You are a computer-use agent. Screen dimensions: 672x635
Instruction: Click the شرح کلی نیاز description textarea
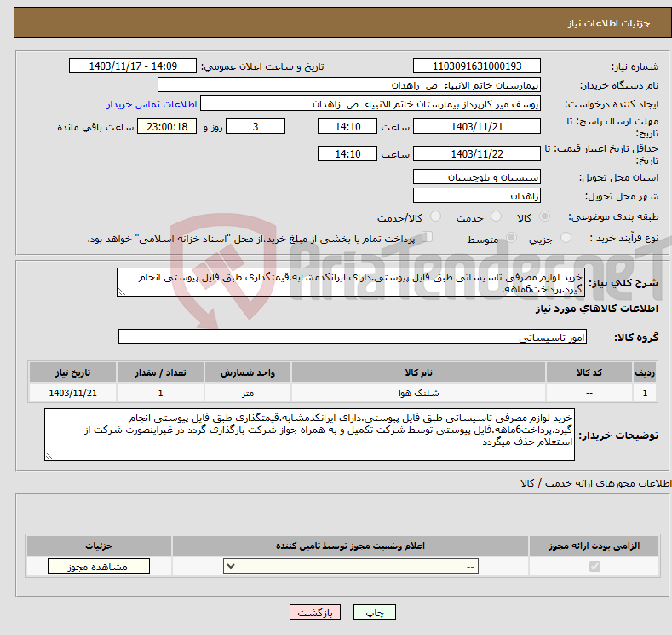click(x=351, y=282)
